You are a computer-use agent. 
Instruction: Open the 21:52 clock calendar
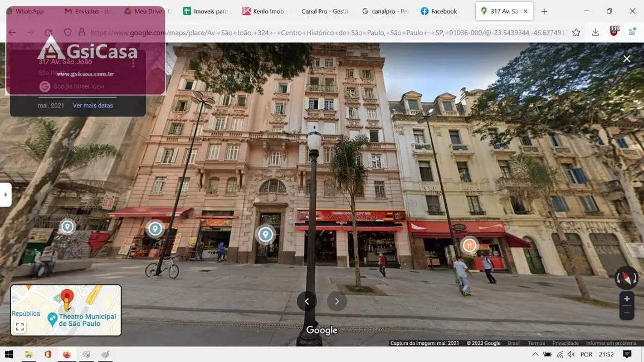(x=606, y=354)
